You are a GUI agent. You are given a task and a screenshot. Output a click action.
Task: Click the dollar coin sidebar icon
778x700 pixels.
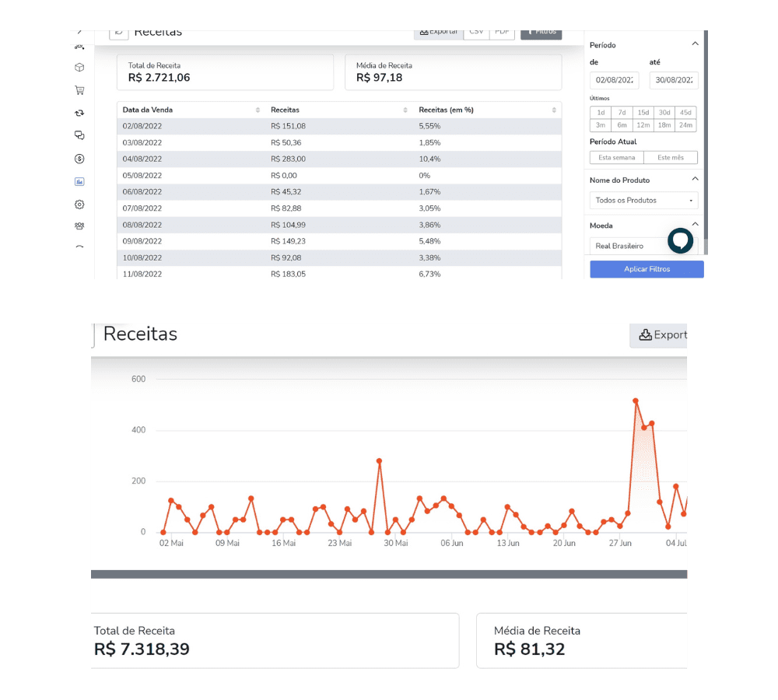click(79, 159)
